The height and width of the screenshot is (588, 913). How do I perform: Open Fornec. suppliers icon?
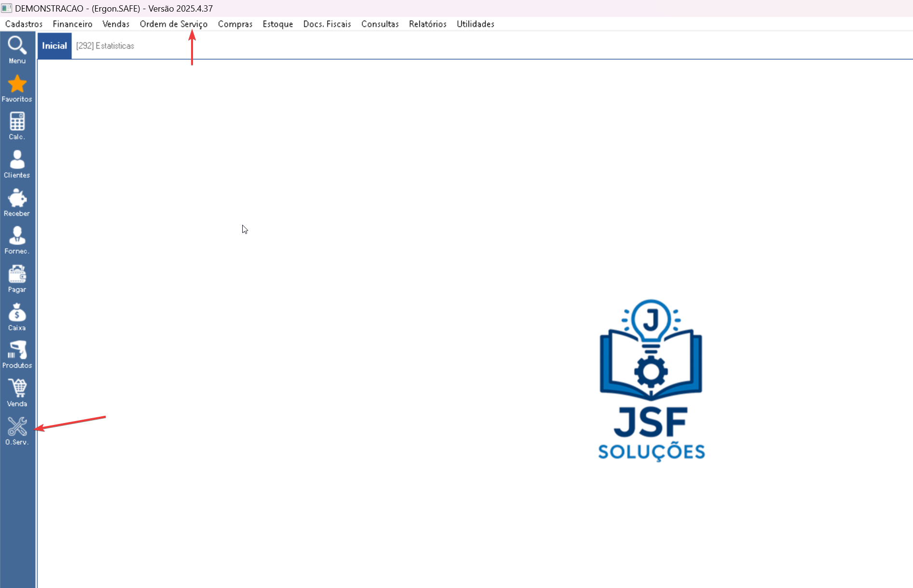[17, 240]
